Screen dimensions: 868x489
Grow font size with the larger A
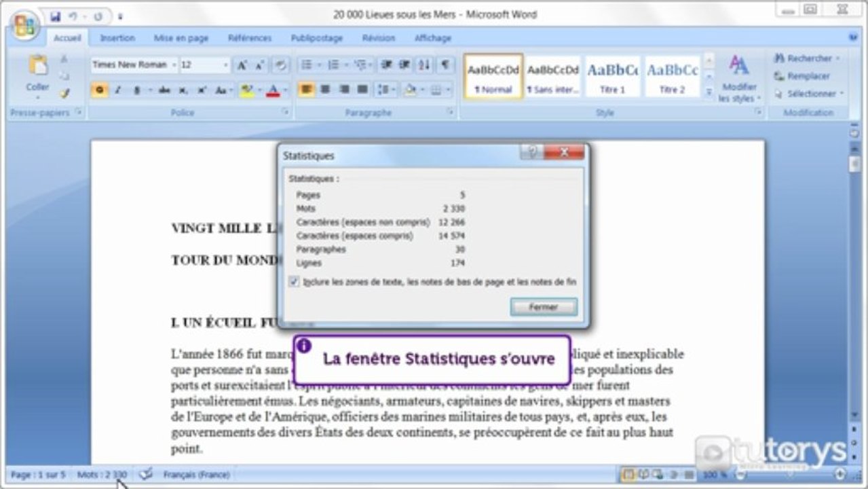click(x=242, y=65)
